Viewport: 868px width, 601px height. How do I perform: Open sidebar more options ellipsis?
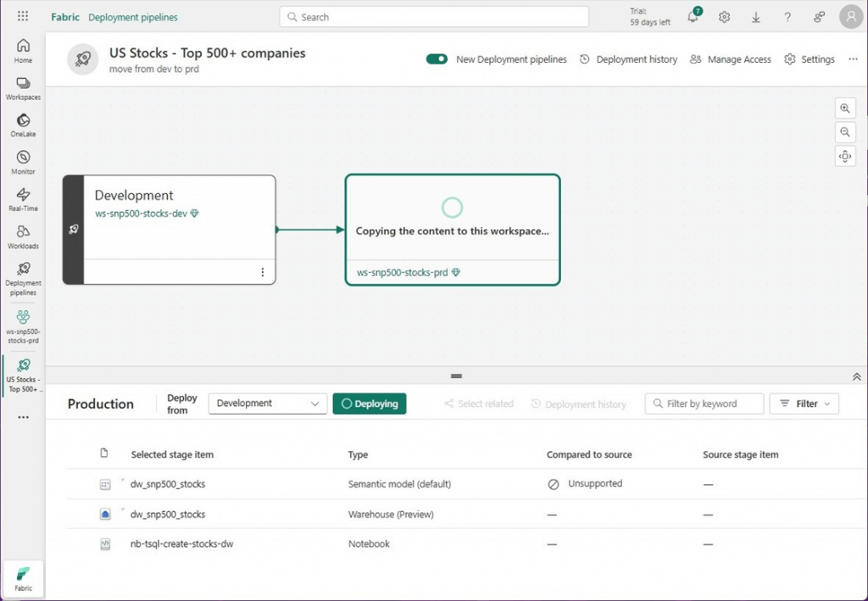[x=23, y=417]
